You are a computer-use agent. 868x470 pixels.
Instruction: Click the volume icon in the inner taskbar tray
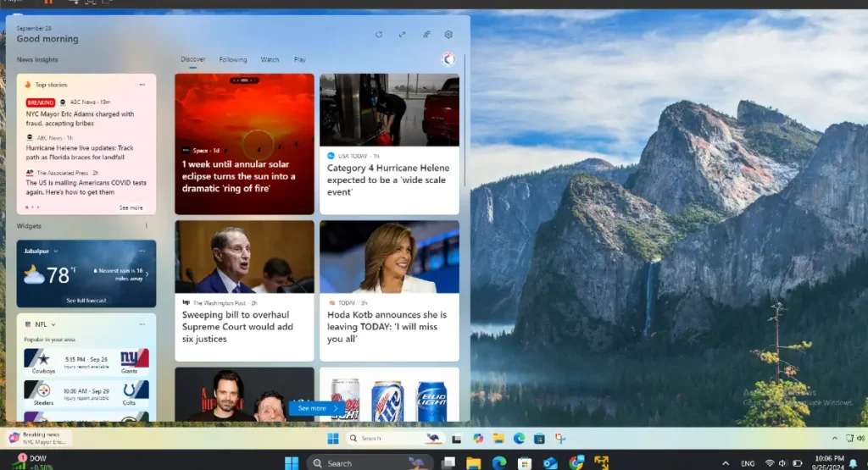861,438
